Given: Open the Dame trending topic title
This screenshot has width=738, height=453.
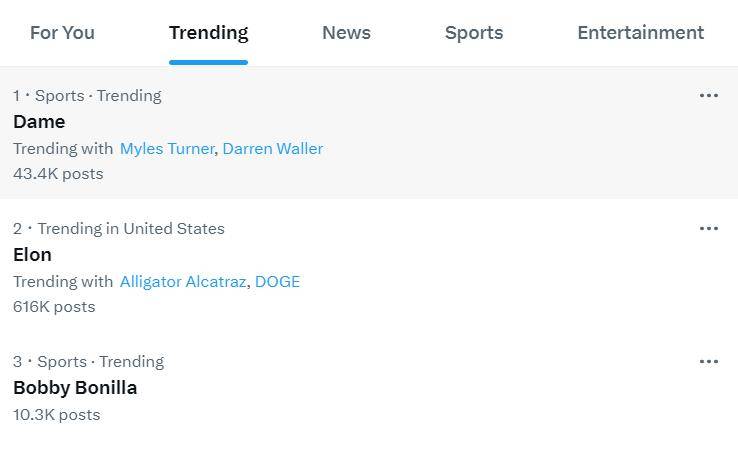Looking at the screenshot, I should 39,122.
